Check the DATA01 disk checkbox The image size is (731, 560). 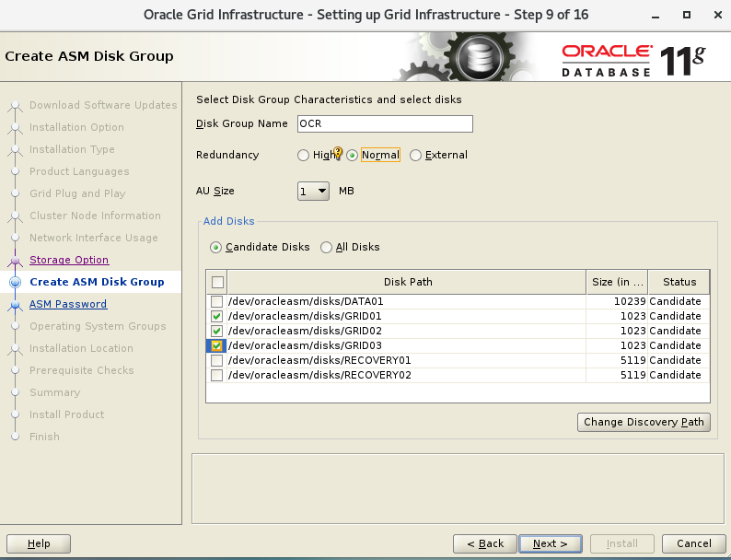216,302
